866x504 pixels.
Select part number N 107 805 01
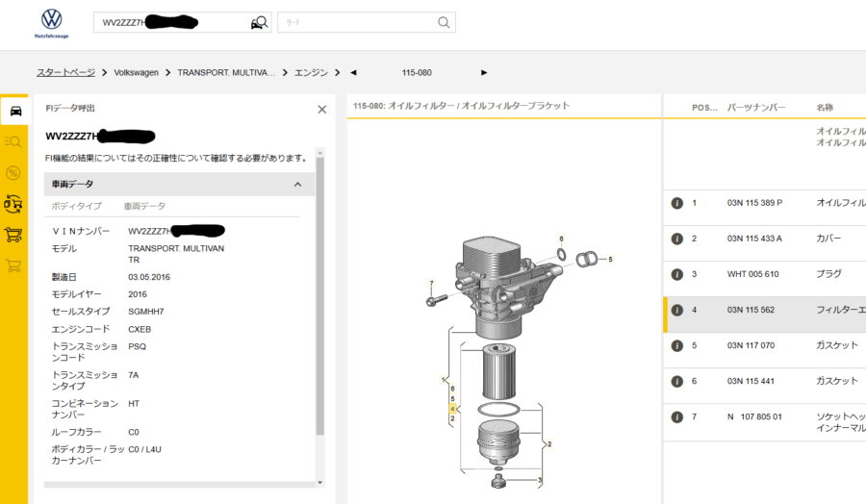[754, 416]
